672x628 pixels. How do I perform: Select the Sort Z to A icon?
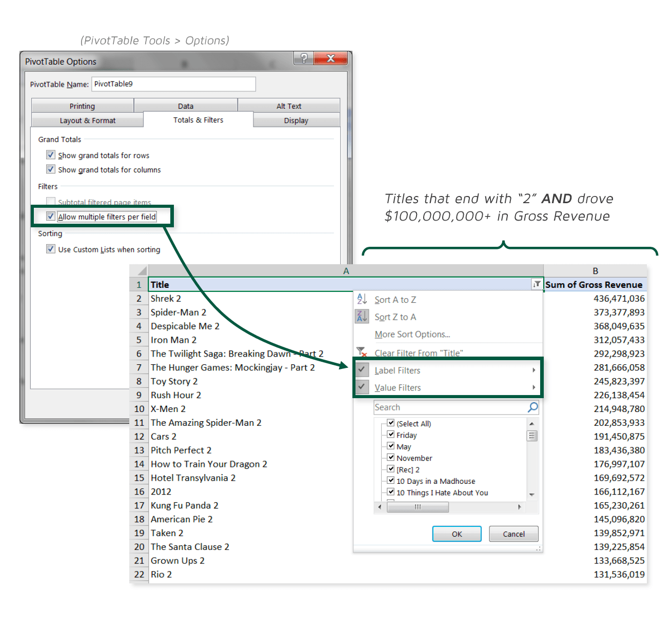tap(362, 317)
